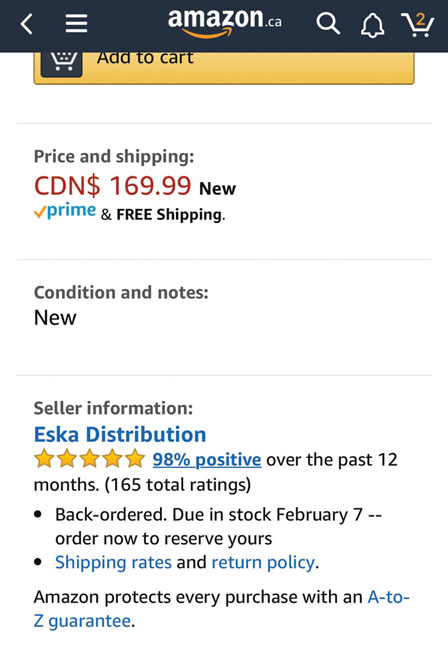
Task: Tap the back arrow icon
Action: pyautogui.click(x=27, y=24)
